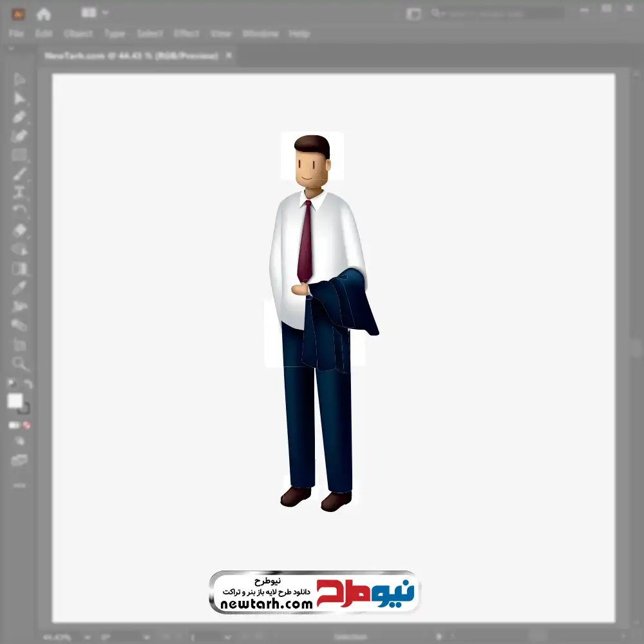Click the search field in title bar
The height and width of the screenshot is (644, 644).
(497, 14)
